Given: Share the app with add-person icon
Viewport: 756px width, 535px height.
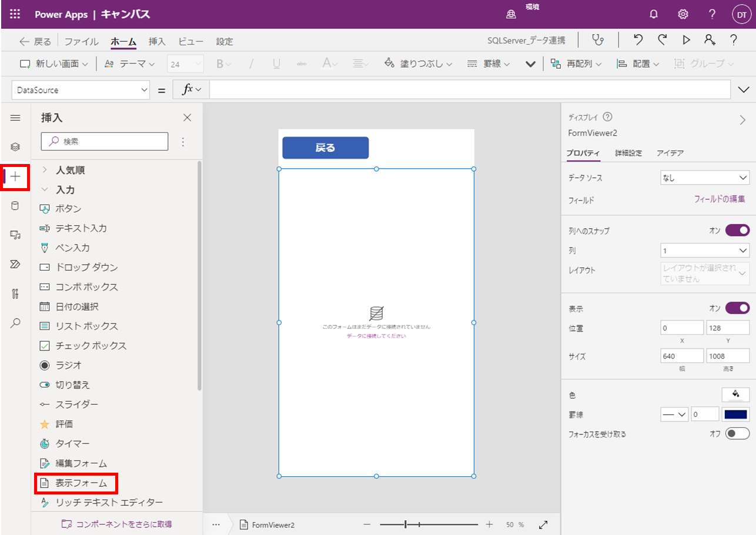Looking at the screenshot, I should pyautogui.click(x=710, y=40).
